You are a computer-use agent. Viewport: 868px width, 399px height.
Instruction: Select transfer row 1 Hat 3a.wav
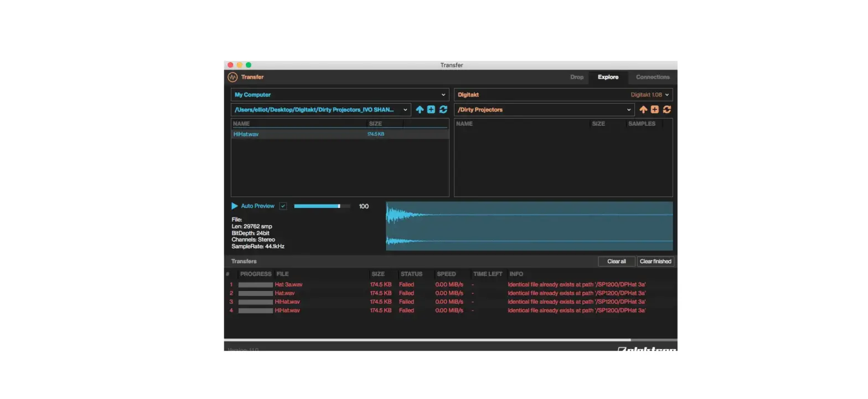pyautogui.click(x=451, y=284)
